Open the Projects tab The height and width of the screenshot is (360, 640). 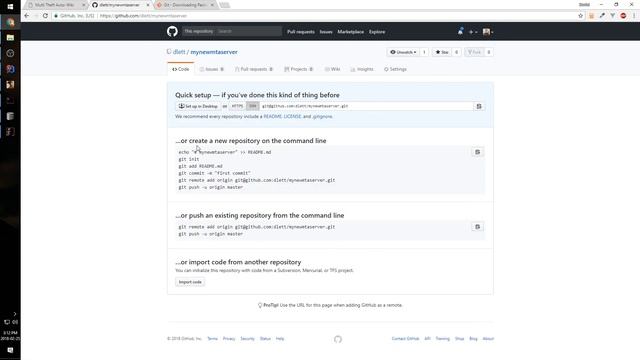click(x=298, y=69)
